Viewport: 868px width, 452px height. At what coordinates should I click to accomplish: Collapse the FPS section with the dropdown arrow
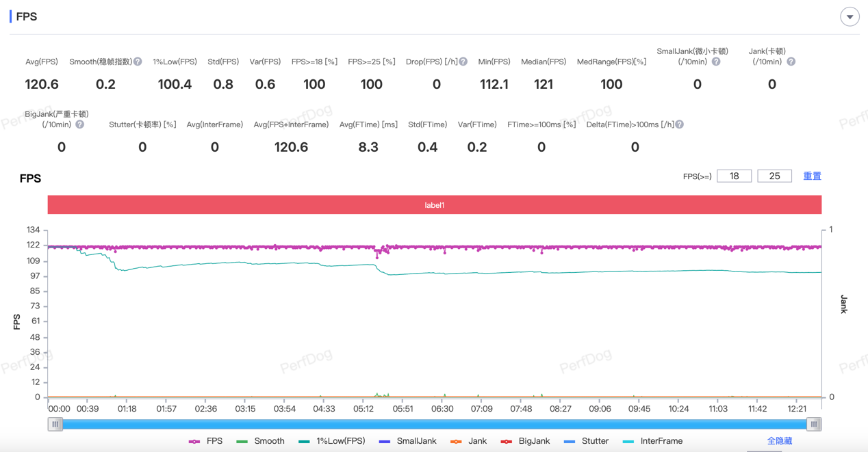850,17
